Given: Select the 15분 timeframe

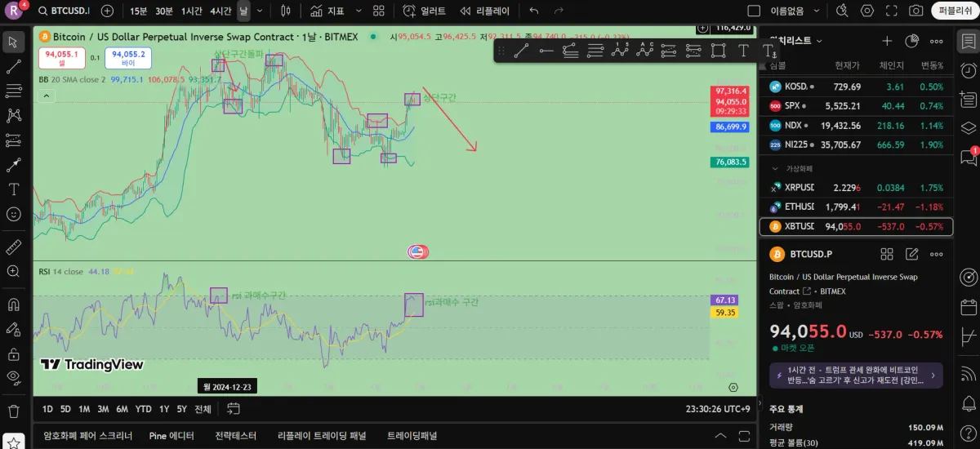Looking at the screenshot, I should (x=139, y=11).
